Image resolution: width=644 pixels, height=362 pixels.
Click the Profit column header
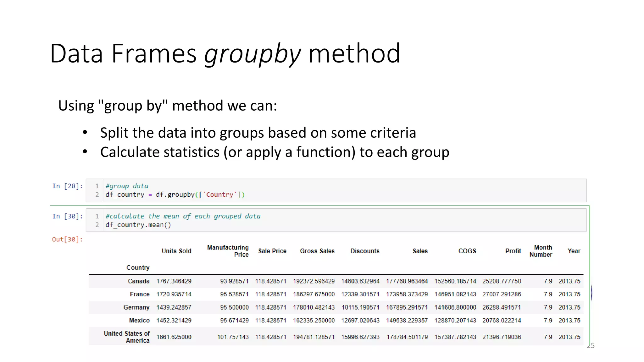pos(513,251)
